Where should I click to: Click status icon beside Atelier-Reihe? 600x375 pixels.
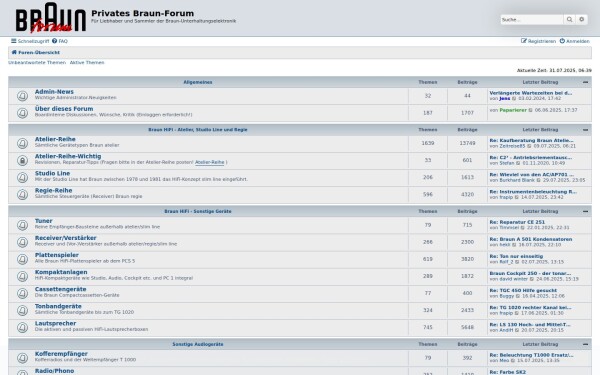click(22, 143)
